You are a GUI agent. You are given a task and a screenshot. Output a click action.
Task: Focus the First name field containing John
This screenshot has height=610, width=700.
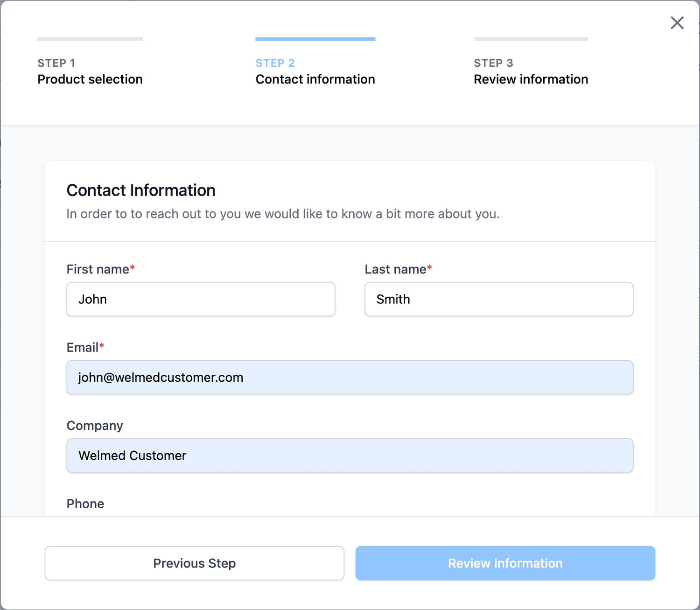coord(201,299)
